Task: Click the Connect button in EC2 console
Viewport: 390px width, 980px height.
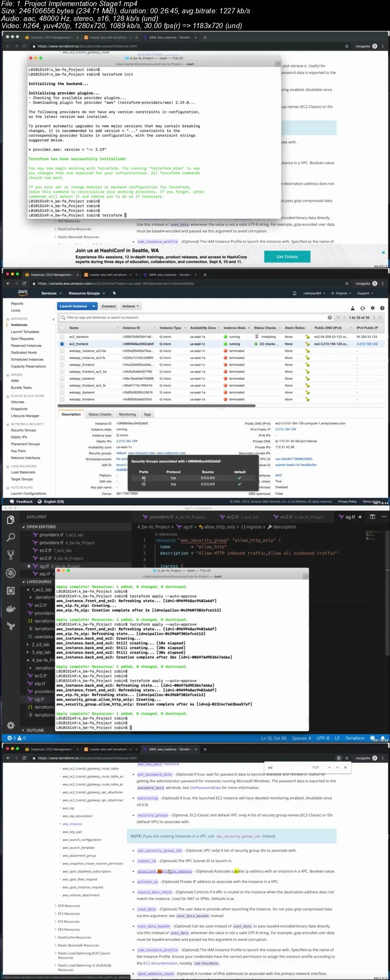Action: 109,306
